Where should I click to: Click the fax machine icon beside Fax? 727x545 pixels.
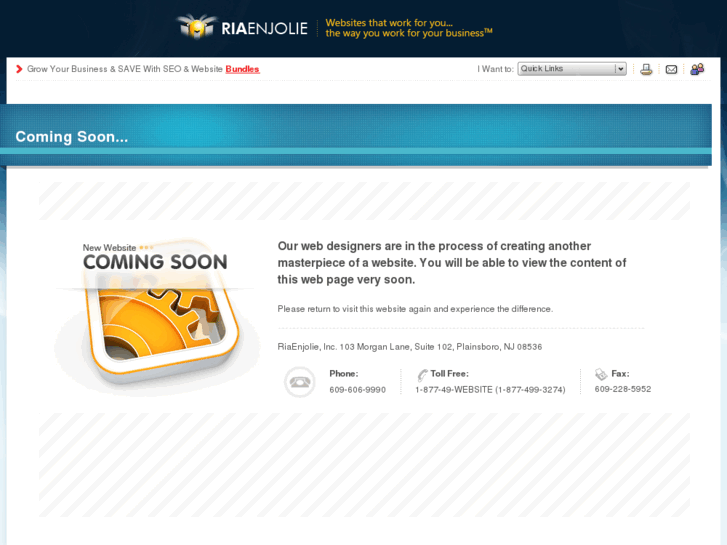pos(601,374)
